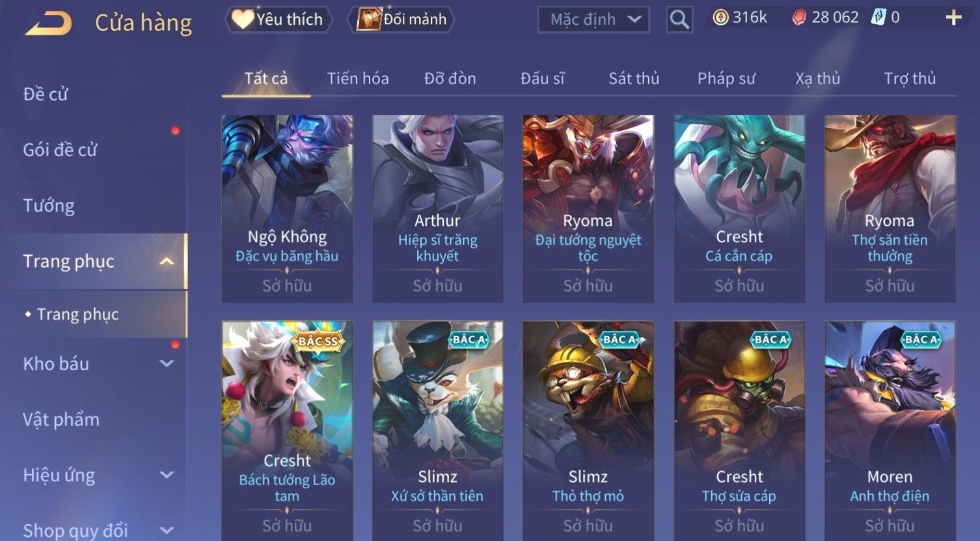The height and width of the screenshot is (541, 980).
Task: Open Cresht Bách tướng Lão tam skin card
Action: click(287, 430)
